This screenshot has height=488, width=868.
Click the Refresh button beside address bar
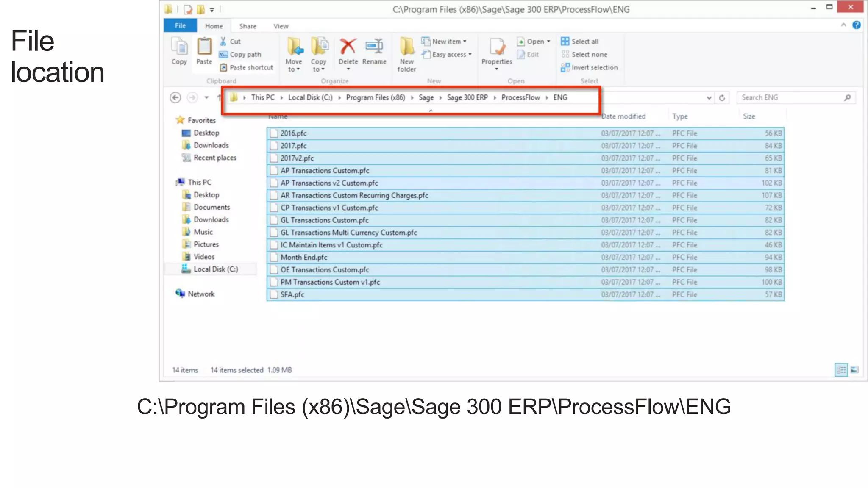tap(722, 98)
